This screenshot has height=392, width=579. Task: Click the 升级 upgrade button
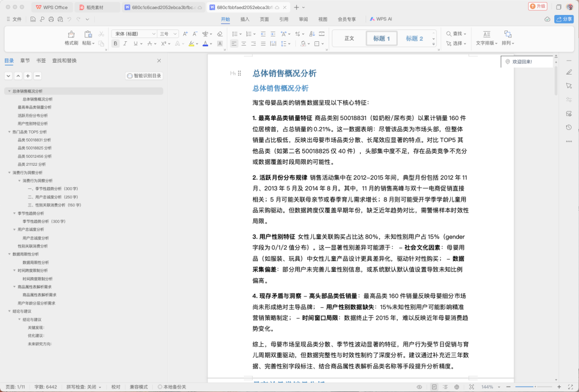[x=538, y=6]
